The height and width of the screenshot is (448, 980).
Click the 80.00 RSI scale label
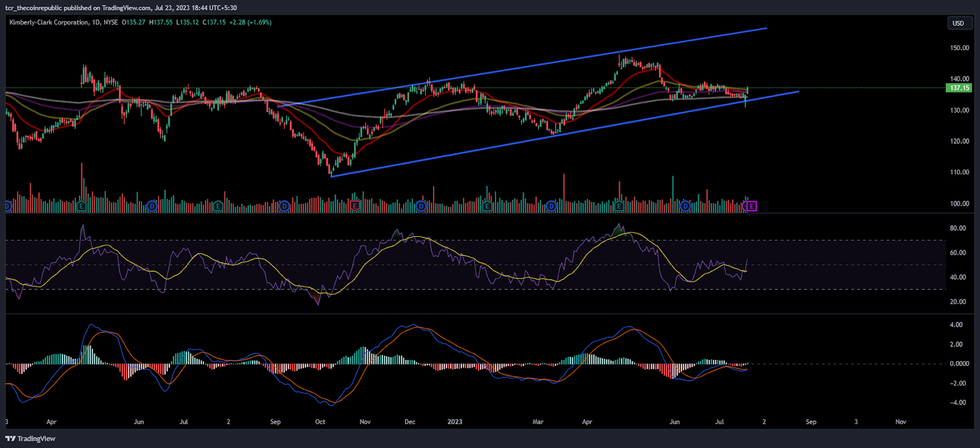957,228
